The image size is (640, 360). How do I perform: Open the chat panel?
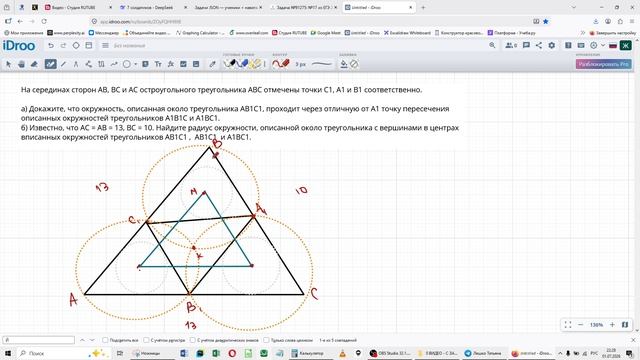click(x=526, y=46)
